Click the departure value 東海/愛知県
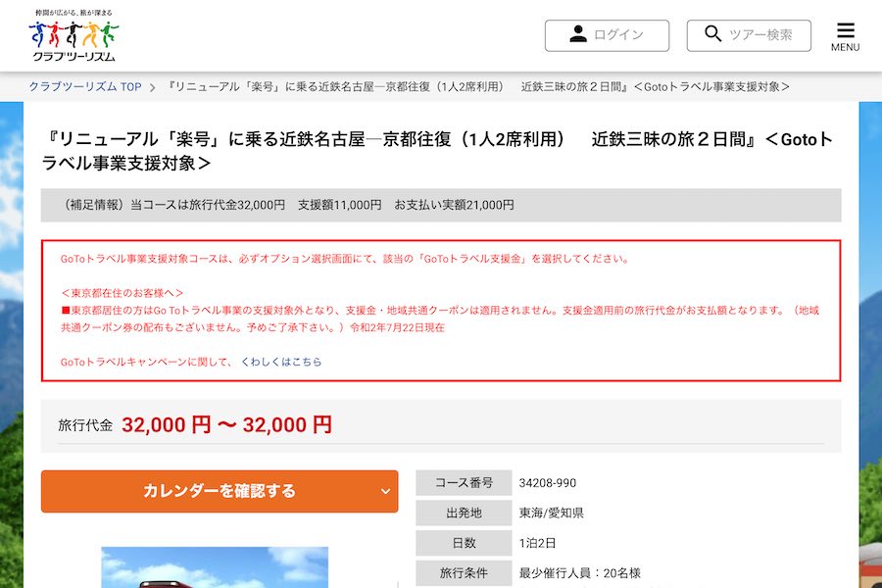This screenshot has width=882, height=588. [551, 513]
